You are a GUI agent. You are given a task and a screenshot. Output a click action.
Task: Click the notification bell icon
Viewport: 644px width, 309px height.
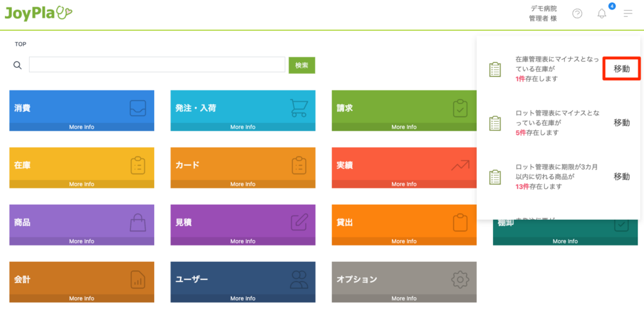click(x=602, y=14)
